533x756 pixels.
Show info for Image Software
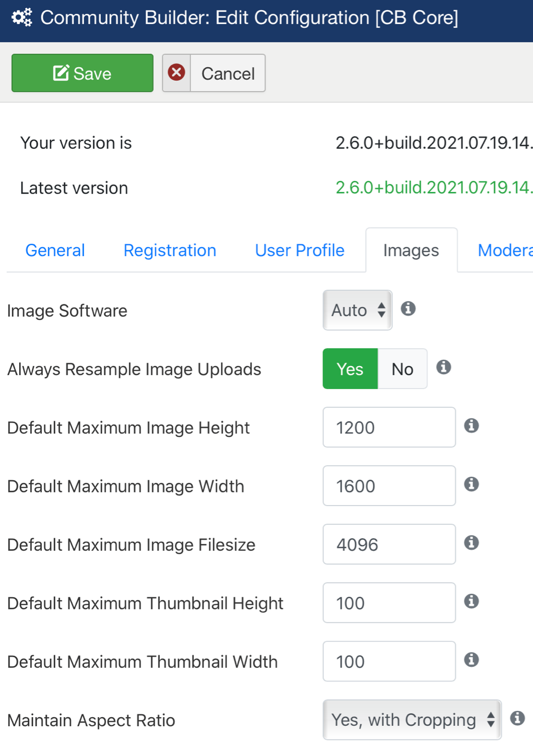408,308
